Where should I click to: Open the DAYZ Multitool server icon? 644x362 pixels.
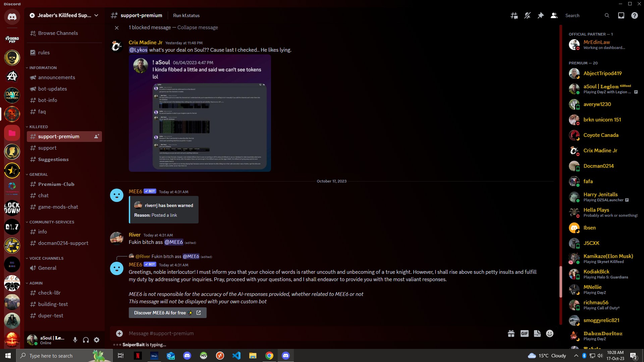tap(12, 95)
